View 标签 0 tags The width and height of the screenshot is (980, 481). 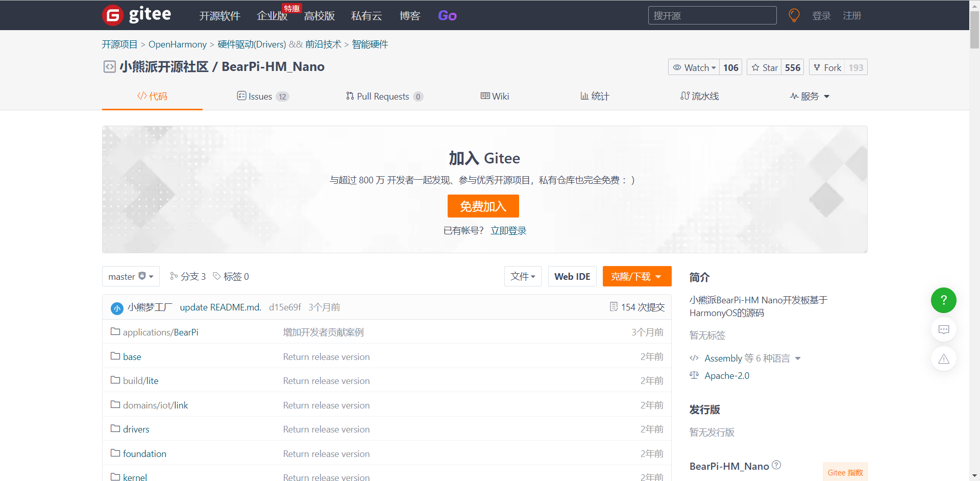point(231,276)
